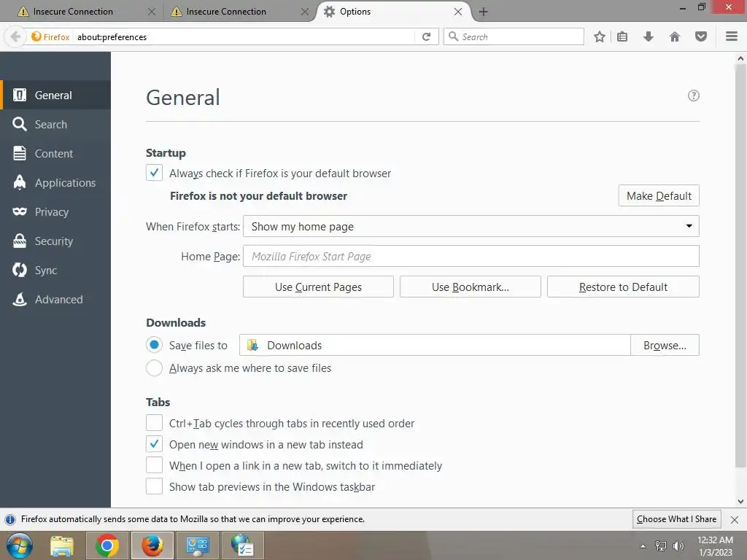747x560 pixels.
Task: Click the Downloads folder path field
Action: coord(435,345)
